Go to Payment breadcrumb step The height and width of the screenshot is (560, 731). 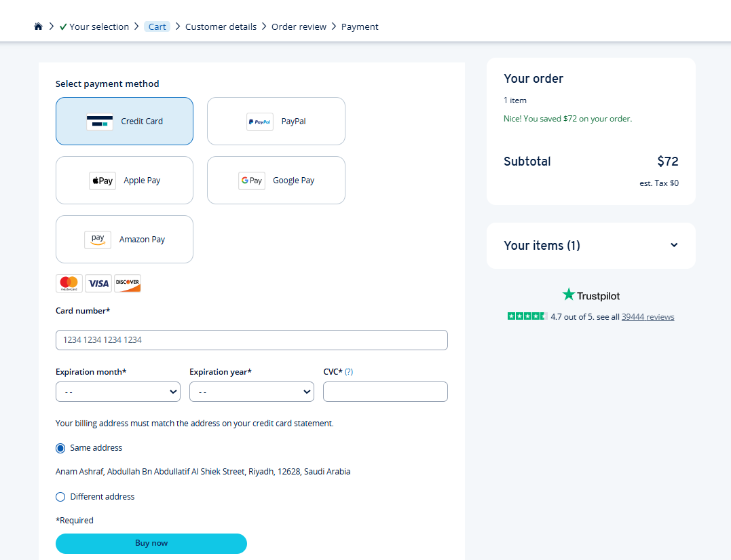pos(360,26)
